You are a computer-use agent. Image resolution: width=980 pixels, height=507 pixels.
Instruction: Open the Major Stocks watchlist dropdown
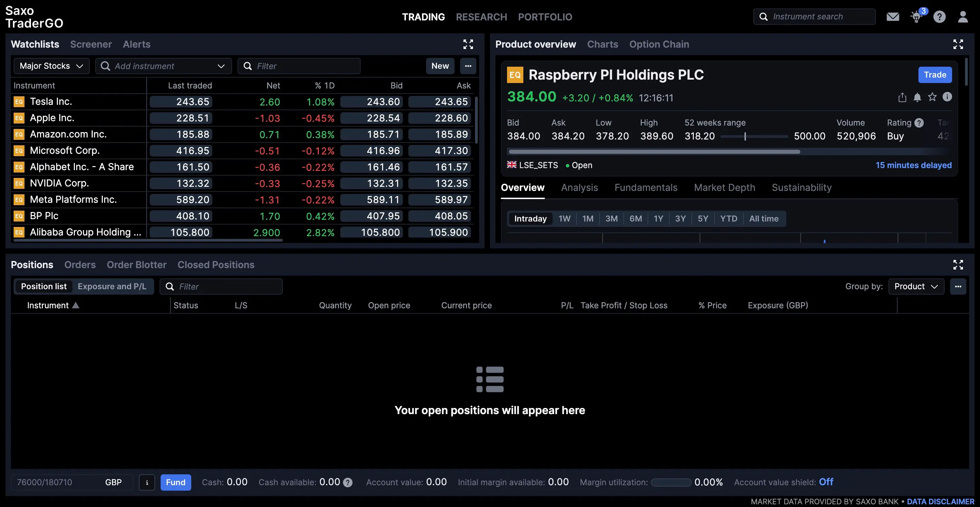tap(51, 66)
